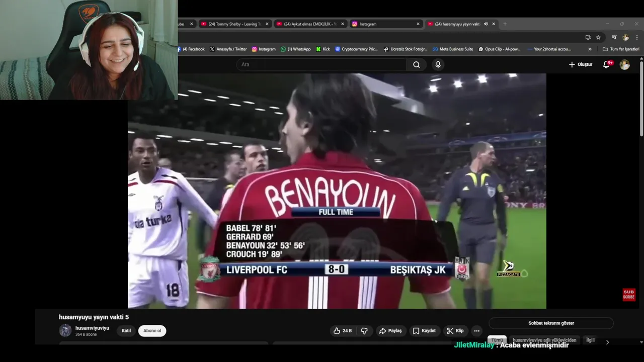Save the video with Kaydet
The width and height of the screenshot is (644, 362).
point(424,331)
